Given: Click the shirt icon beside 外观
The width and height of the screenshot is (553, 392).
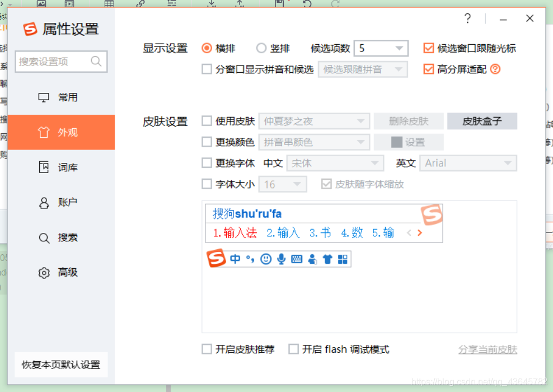Looking at the screenshot, I should (x=44, y=132).
